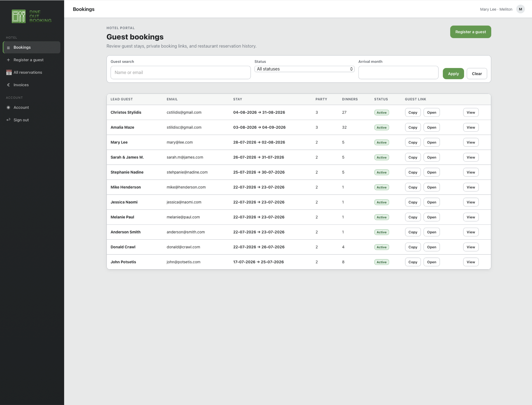Copy guest link for Sarah & James M.
Image resolution: width=532 pixels, height=405 pixels.
point(413,157)
